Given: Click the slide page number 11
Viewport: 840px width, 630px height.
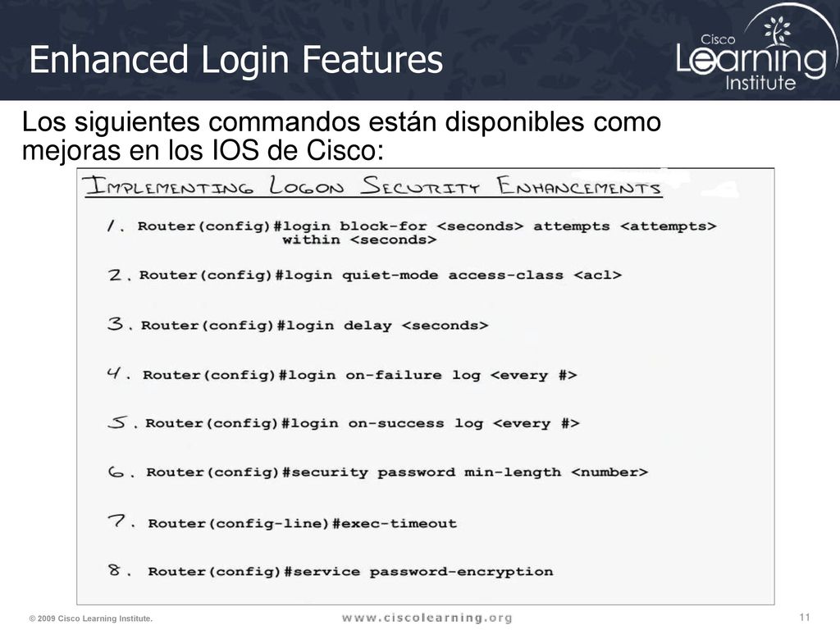Looking at the screenshot, I should [805, 617].
